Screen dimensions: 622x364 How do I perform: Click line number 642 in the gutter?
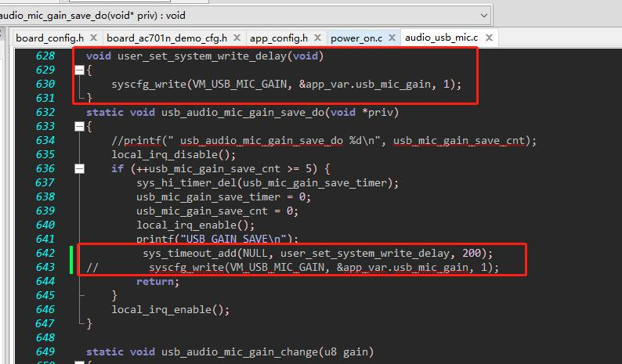[x=45, y=253]
